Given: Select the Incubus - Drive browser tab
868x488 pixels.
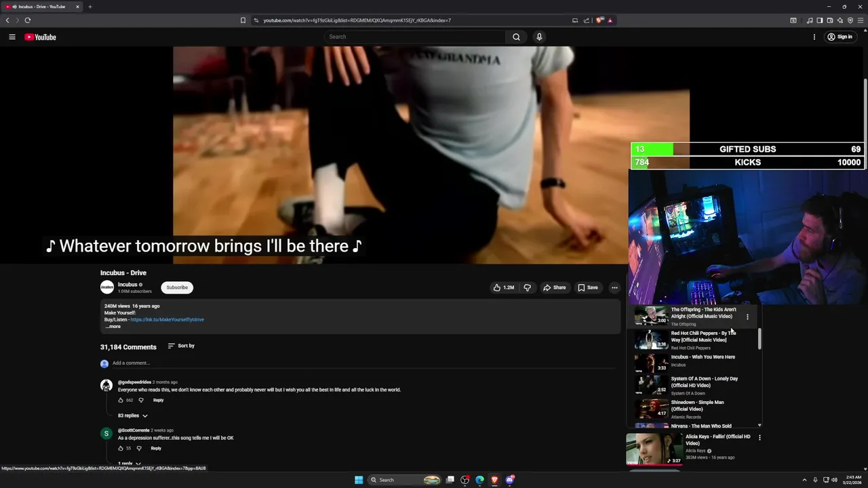Looking at the screenshot, I should [41, 7].
